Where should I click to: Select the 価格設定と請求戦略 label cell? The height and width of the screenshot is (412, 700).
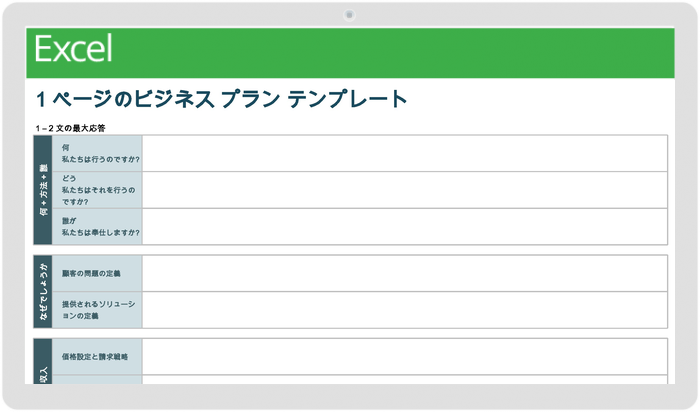pyautogui.click(x=100, y=356)
